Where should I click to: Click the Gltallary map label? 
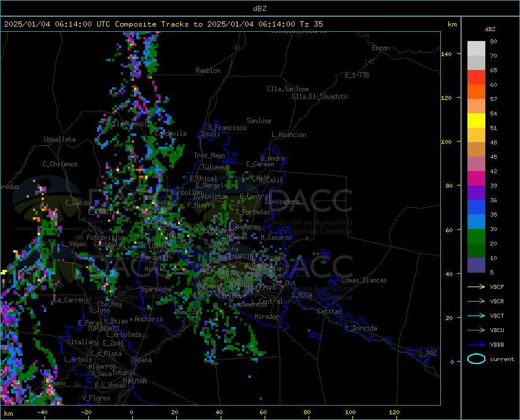[83, 342]
